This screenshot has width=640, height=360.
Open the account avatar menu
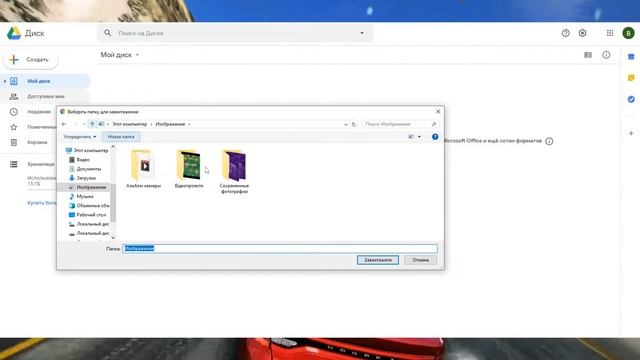(x=628, y=33)
